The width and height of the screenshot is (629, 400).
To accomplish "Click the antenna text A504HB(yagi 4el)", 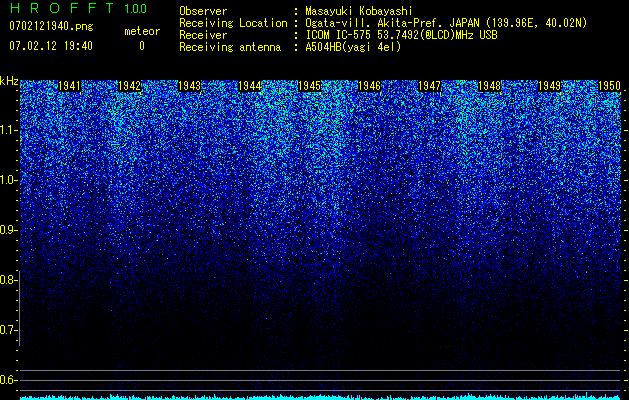I will coord(353,47).
